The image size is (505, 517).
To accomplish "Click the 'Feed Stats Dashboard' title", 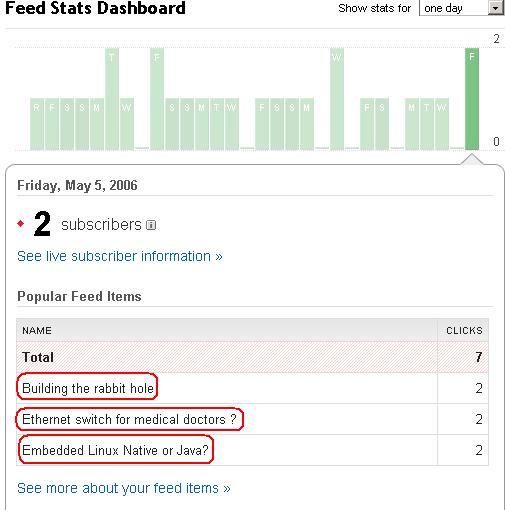I will (95, 8).
